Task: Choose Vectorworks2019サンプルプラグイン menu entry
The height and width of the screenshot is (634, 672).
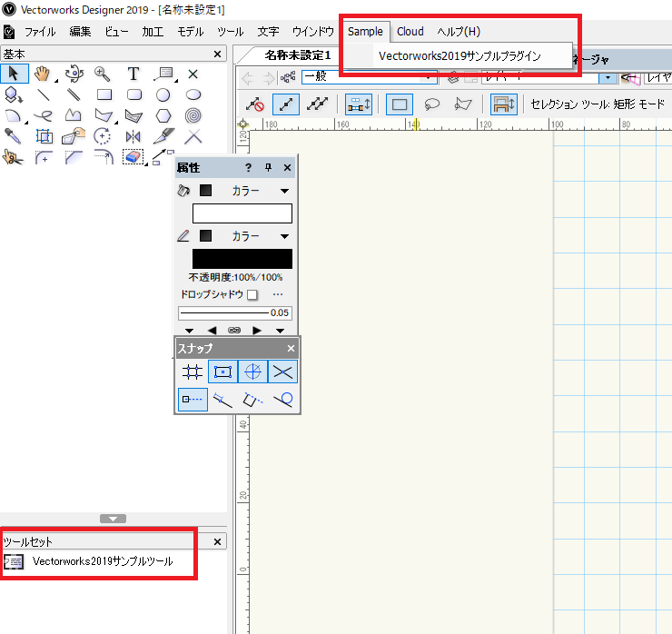Action: coord(460,56)
